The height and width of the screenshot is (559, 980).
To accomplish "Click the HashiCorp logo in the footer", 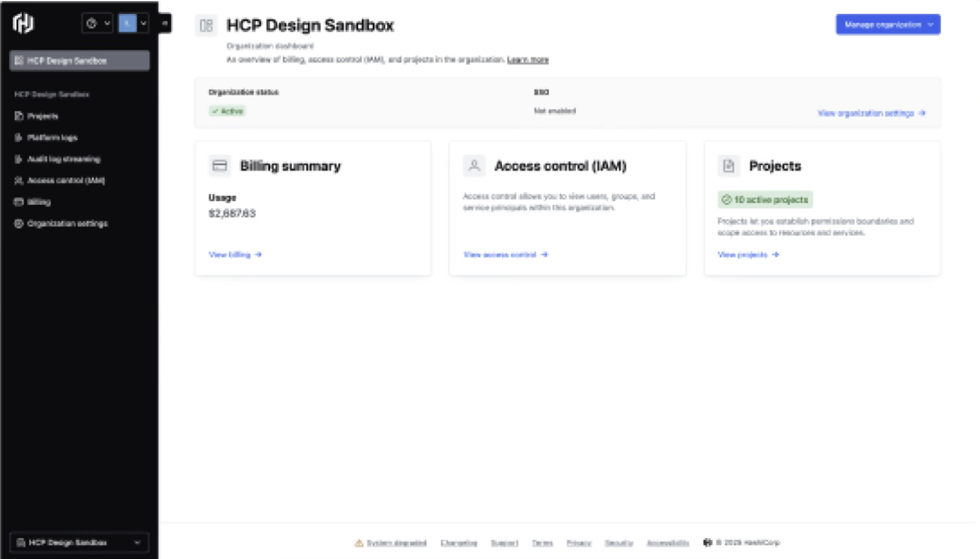I will [x=708, y=542].
